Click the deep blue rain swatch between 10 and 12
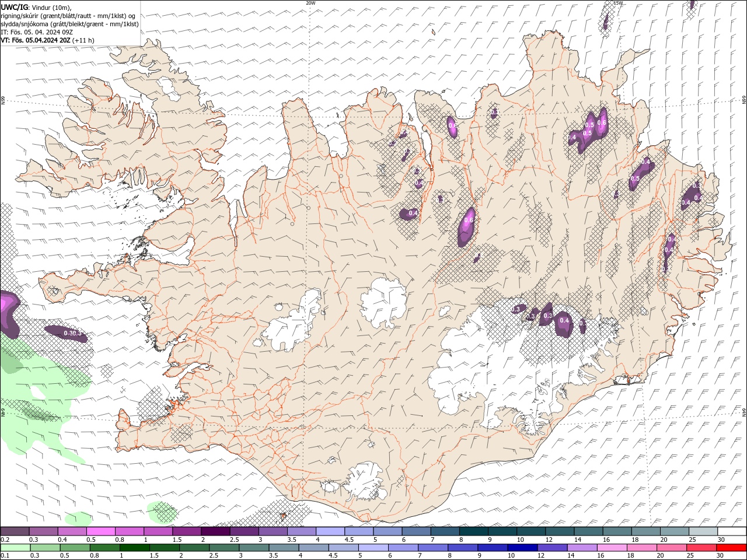This screenshot has height=560, width=747. tap(522, 548)
